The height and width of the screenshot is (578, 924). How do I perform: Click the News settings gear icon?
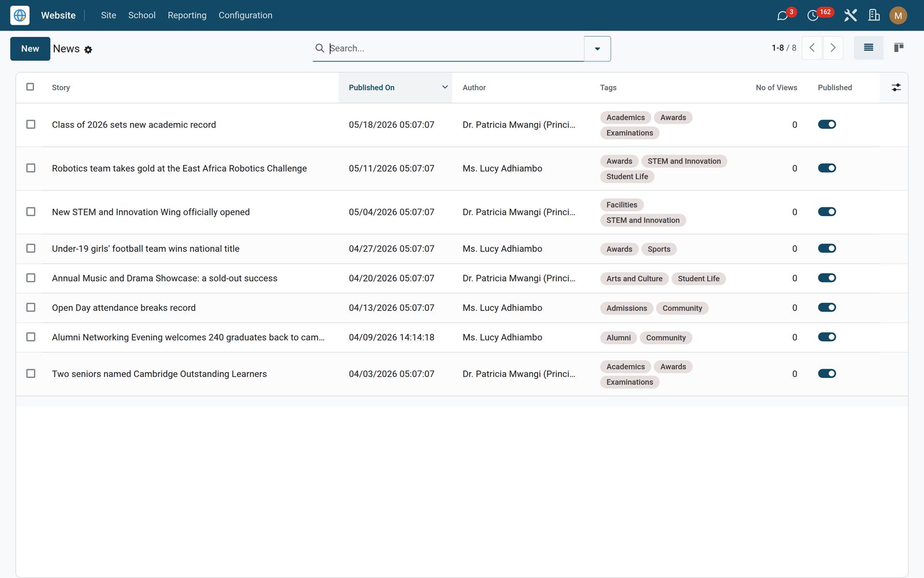coord(88,50)
